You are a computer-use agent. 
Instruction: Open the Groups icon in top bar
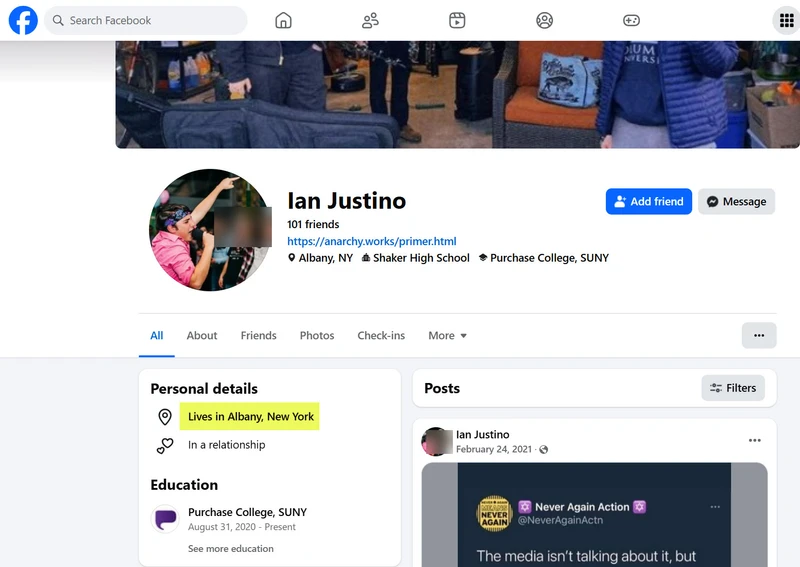coord(544,20)
